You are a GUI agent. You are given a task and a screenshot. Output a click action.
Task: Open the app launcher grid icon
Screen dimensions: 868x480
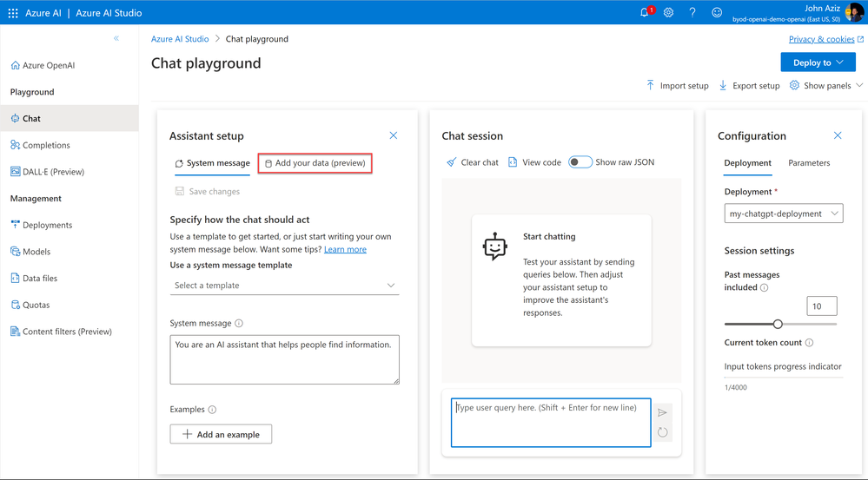click(13, 13)
